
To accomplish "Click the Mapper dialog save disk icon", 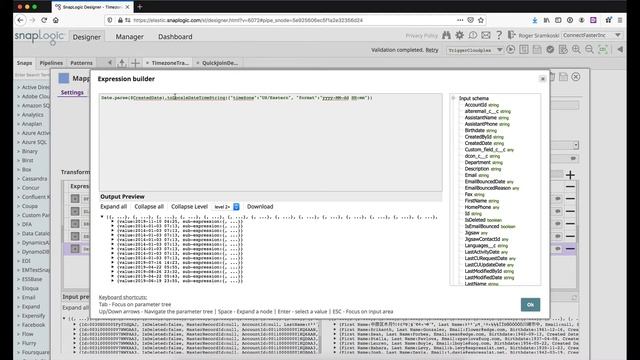I will (563, 77).
